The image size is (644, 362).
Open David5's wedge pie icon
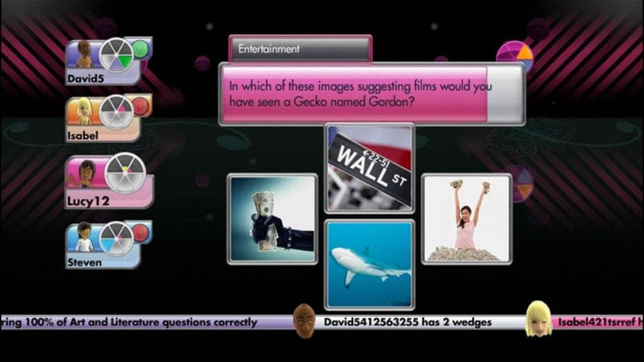point(117,55)
